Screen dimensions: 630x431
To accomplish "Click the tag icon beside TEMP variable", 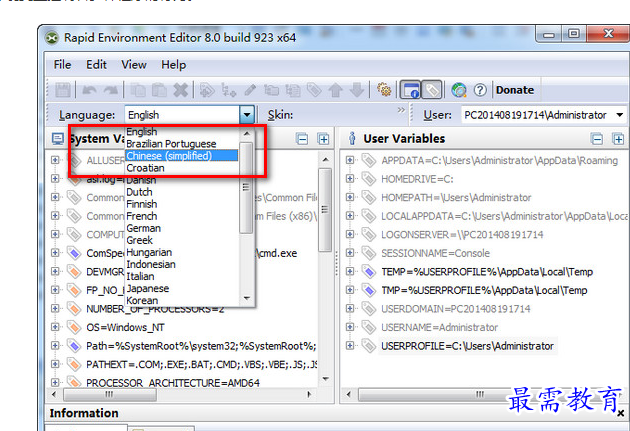I will pyautogui.click(x=368, y=272).
